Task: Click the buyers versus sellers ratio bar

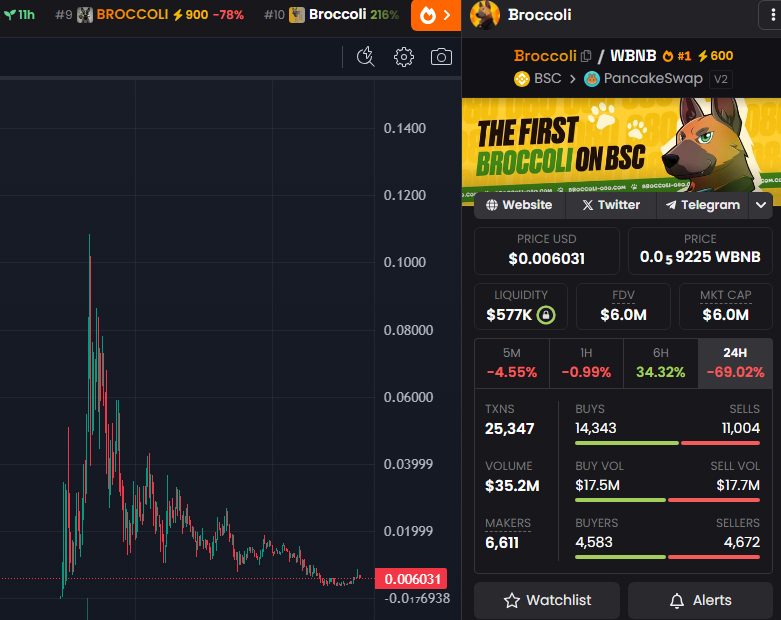Action: point(667,557)
